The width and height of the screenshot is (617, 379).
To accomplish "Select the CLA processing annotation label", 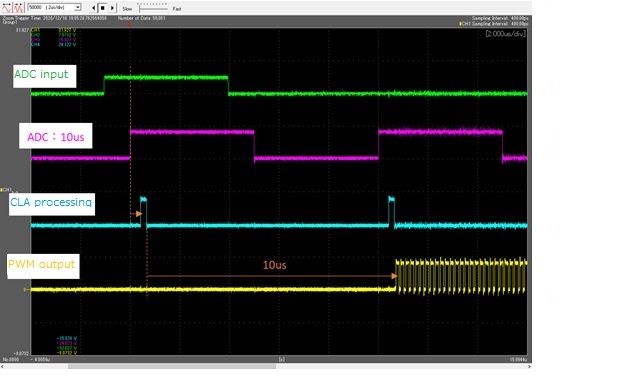I will (52, 204).
